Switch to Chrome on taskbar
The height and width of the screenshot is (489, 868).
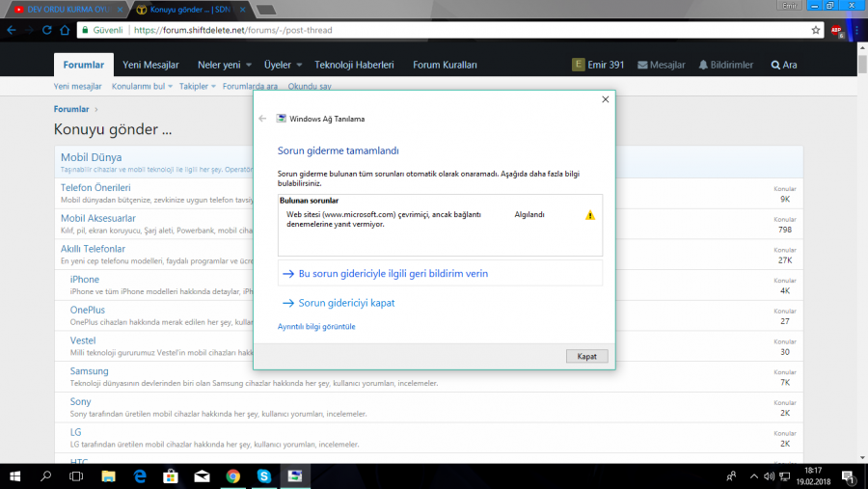(x=233, y=476)
